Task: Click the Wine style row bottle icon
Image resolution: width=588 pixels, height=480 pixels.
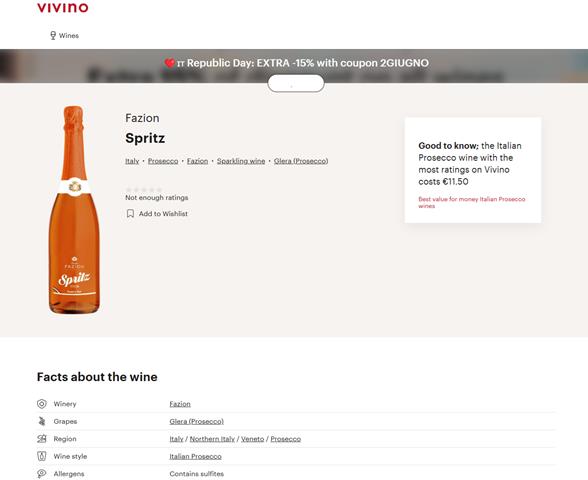Action: click(x=42, y=456)
